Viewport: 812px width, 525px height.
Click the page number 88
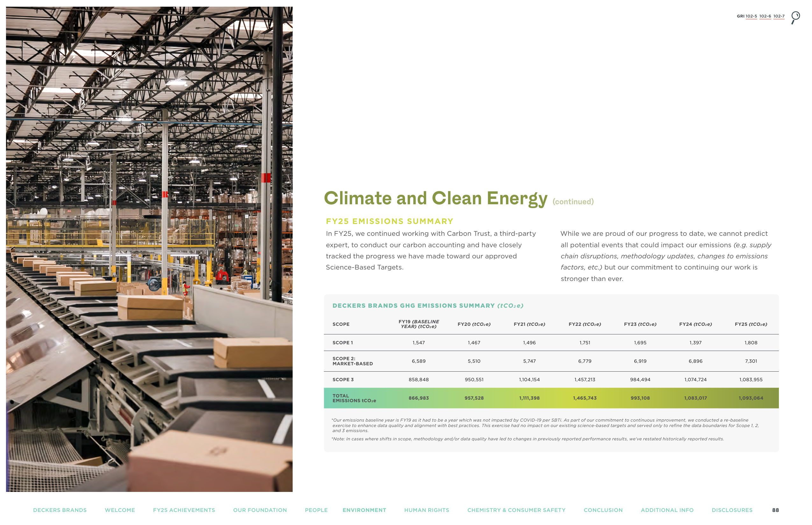click(775, 510)
